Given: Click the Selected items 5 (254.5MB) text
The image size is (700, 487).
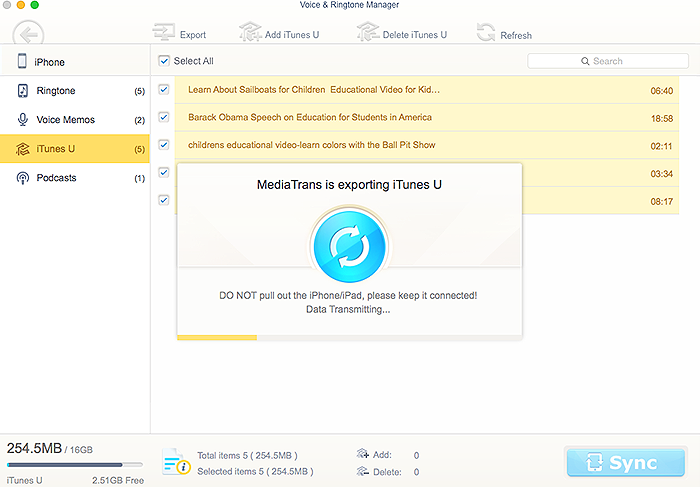Looking at the screenshot, I should [x=255, y=471].
